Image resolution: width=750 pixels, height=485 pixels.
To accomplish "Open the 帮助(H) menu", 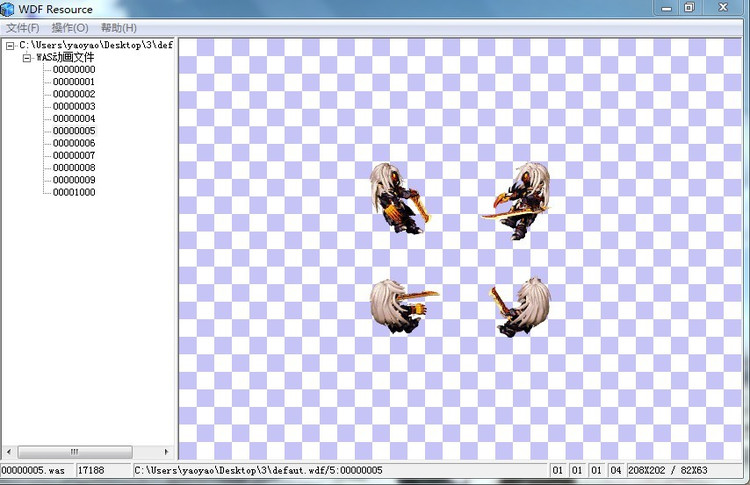I will [x=118, y=28].
